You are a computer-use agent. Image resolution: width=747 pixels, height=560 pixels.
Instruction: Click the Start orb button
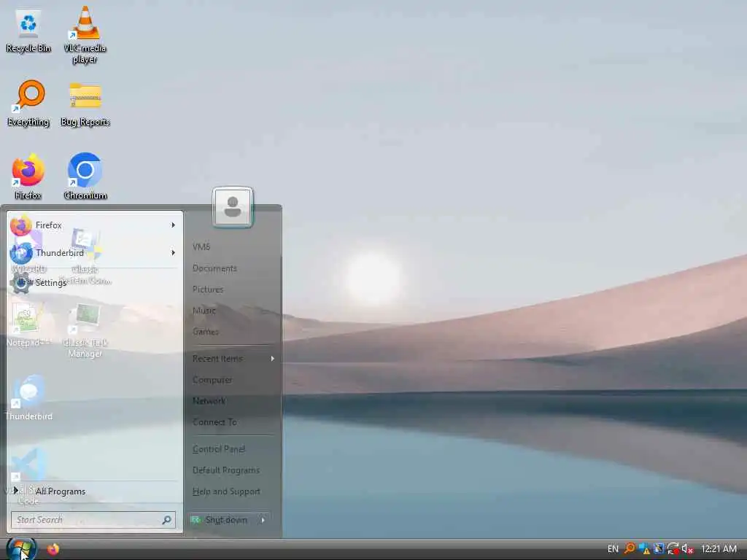coord(21,549)
